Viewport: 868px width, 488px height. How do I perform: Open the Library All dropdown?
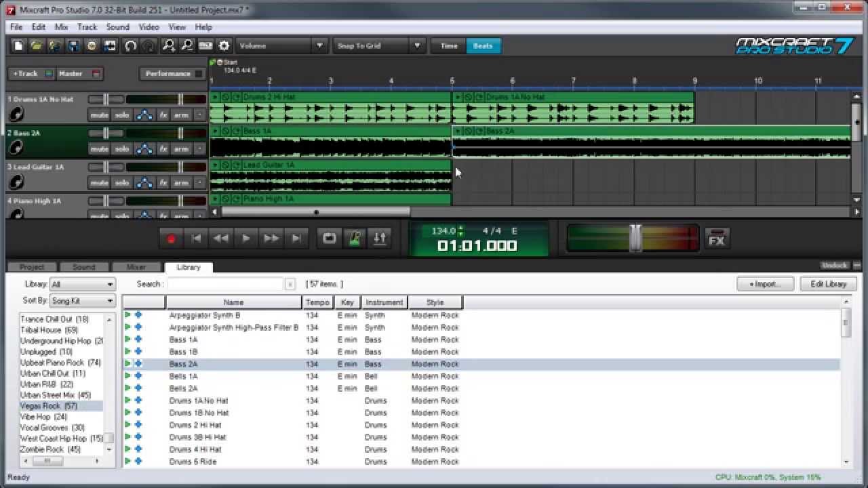click(83, 285)
